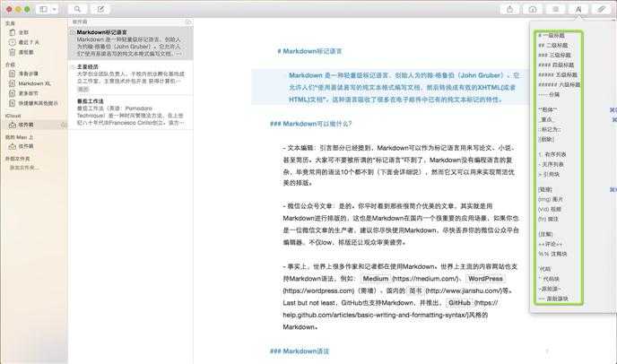Screen dimensions: 617x364
Task: Insert ## 二级标题 heading from markup panel
Action: (552, 46)
